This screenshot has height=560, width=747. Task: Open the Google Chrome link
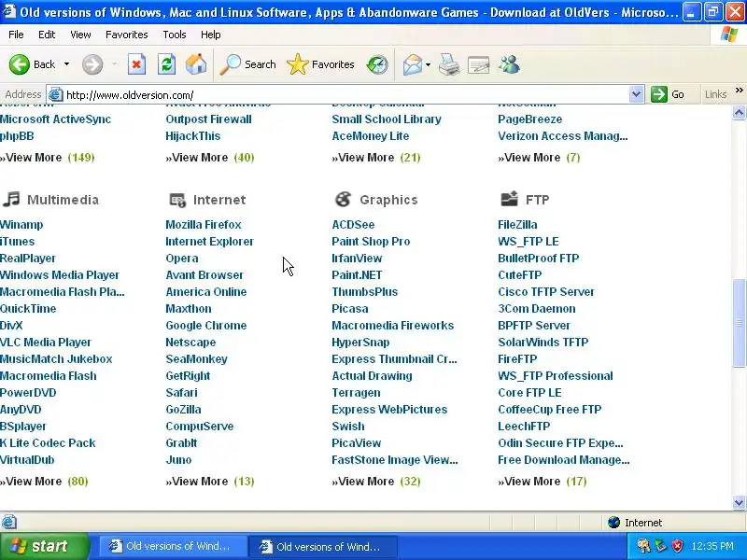click(x=206, y=325)
